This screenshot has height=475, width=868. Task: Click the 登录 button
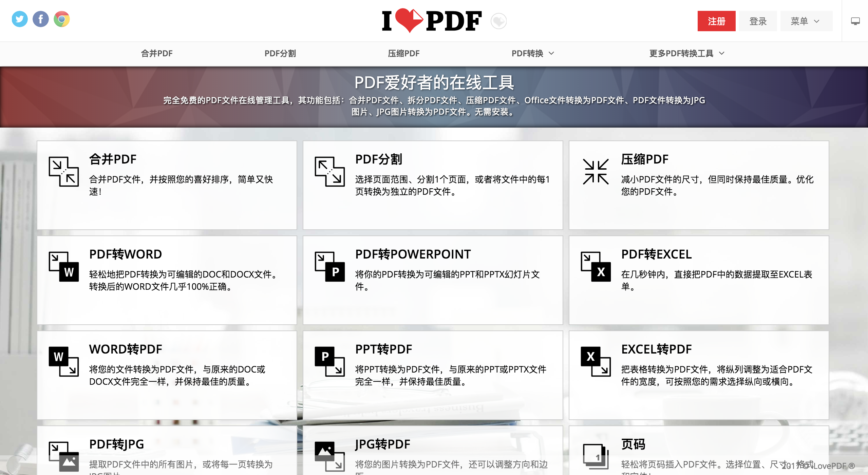coord(758,21)
